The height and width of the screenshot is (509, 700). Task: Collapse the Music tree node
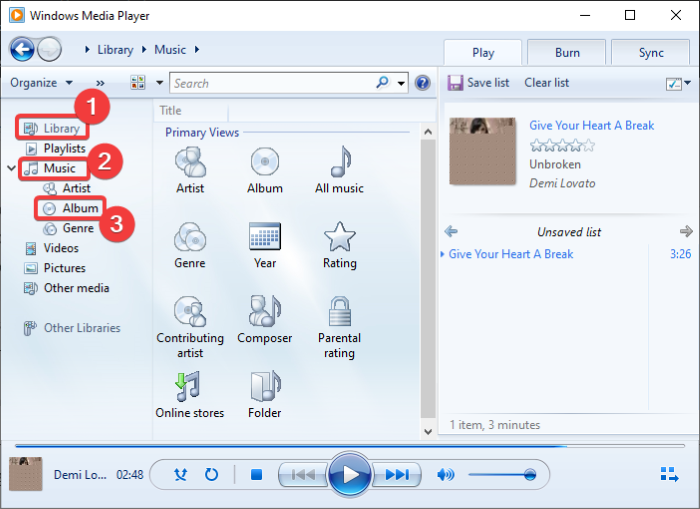(11, 169)
